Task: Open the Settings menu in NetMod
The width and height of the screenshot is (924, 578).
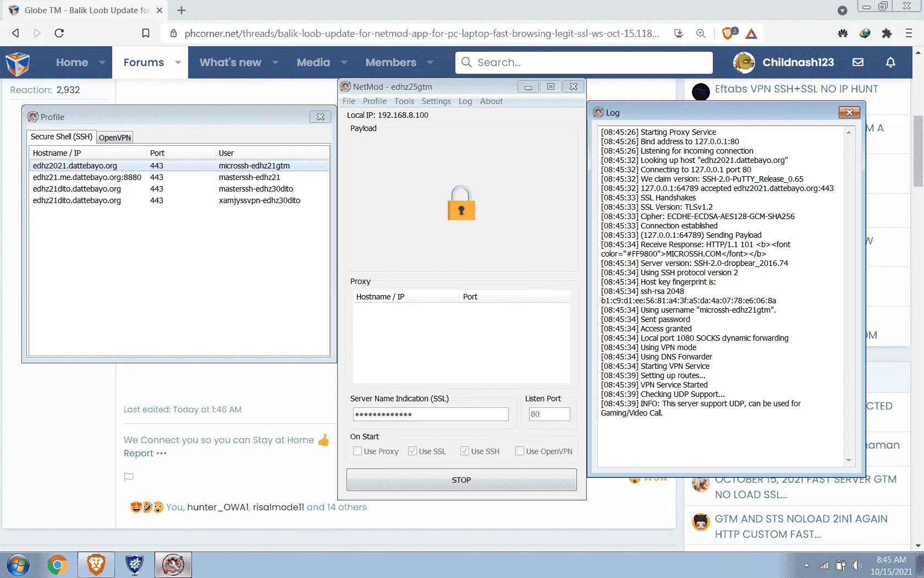Action: (436, 101)
